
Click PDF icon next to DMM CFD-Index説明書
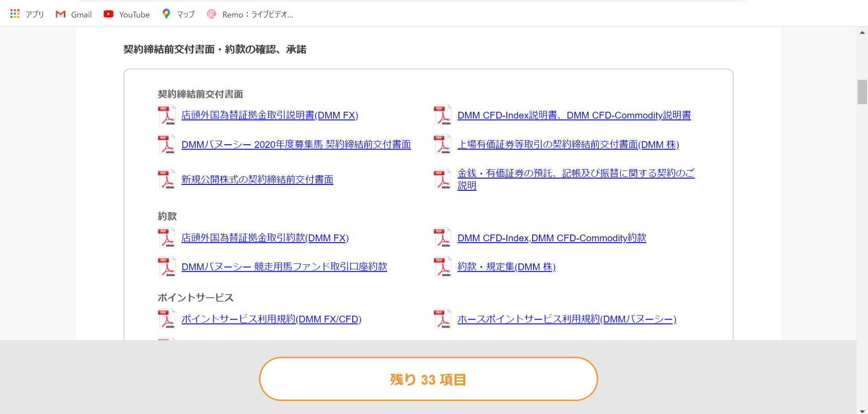pos(443,115)
